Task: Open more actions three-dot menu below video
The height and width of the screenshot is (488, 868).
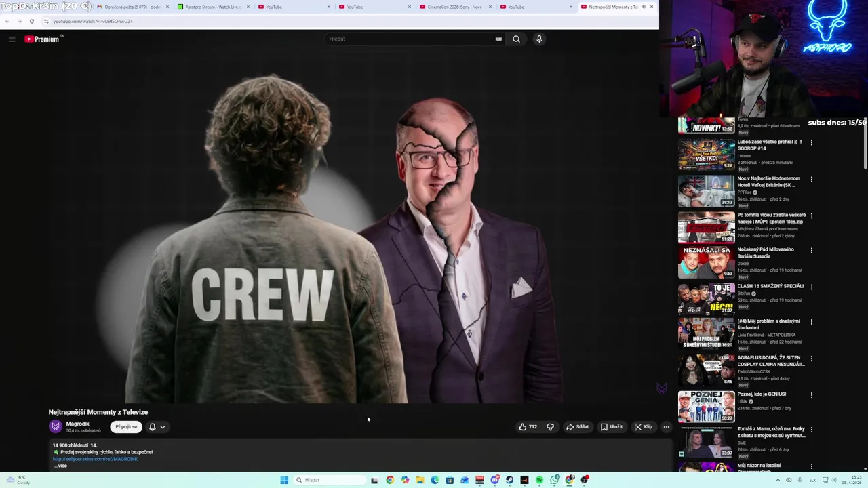Action: pyautogui.click(x=666, y=427)
